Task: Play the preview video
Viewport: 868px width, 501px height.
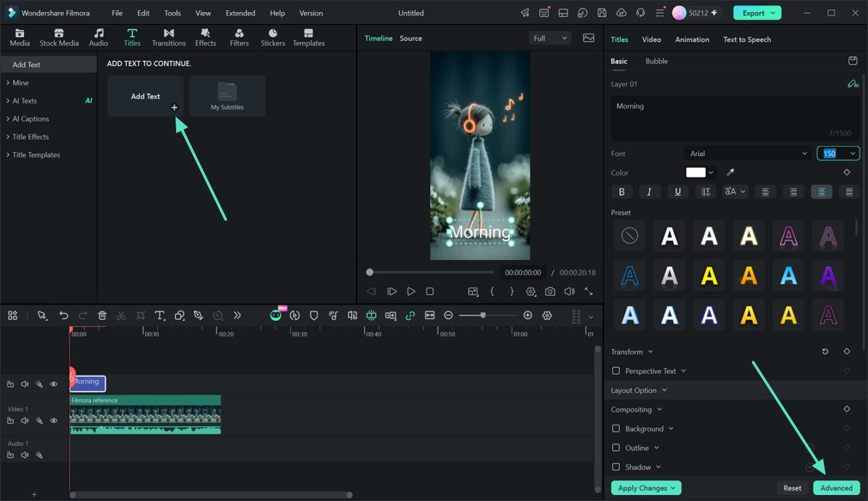Action: pyautogui.click(x=411, y=292)
